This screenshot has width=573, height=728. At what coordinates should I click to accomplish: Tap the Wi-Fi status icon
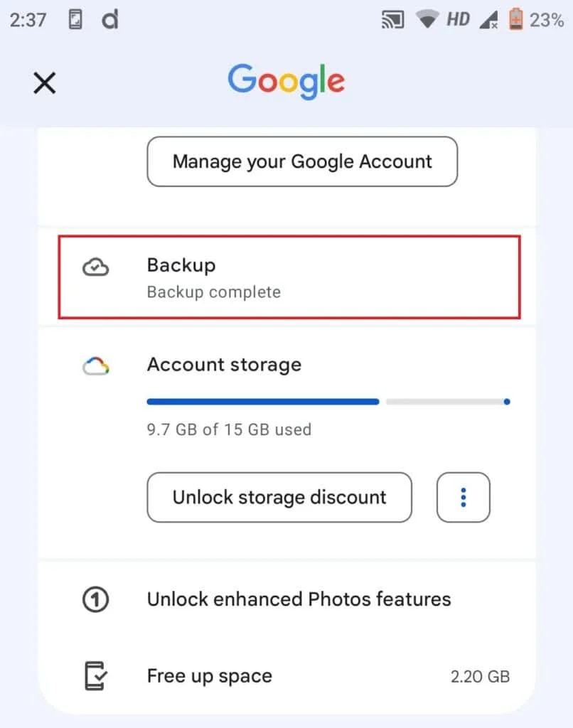click(x=427, y=20)
